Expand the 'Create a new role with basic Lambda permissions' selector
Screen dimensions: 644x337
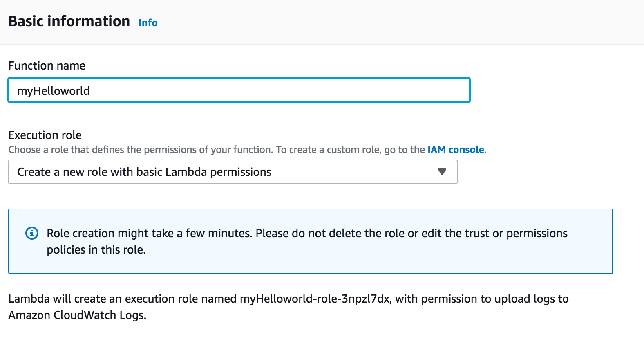(x=233, y=172)
